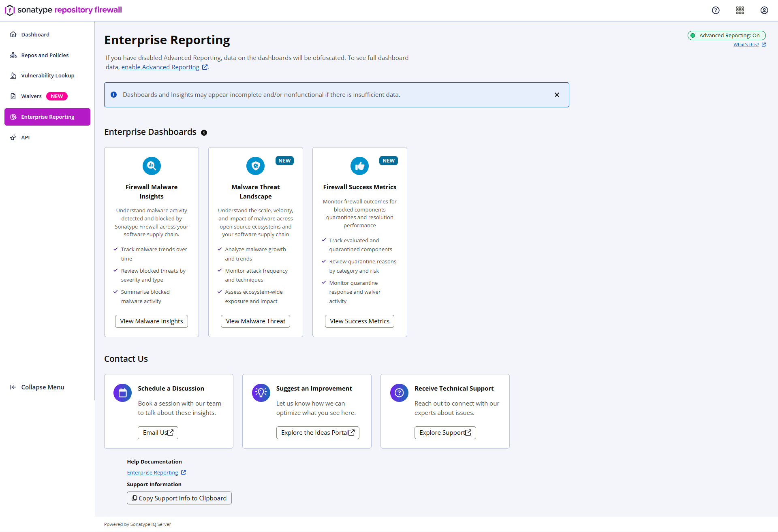Click the Enterprise Dashboards info icon
Image resolution: width=778 pixels, height=532 pixels.
(x=204, y=133)
